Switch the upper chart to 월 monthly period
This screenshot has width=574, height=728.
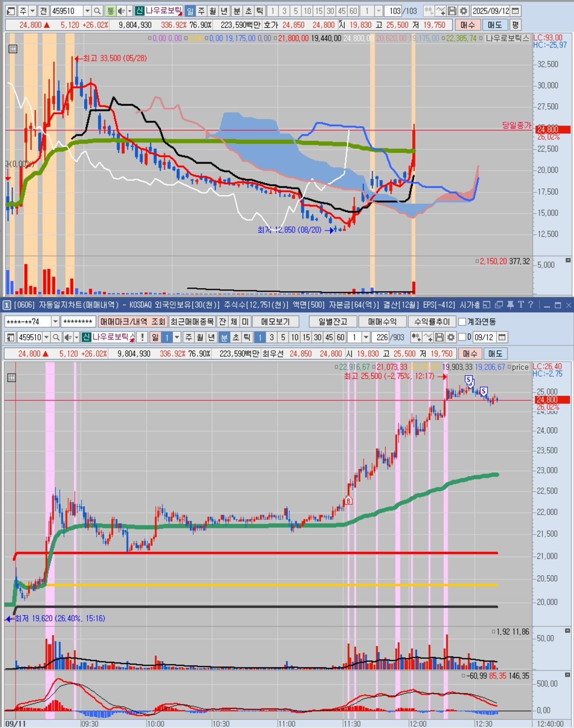click(213, 11)
